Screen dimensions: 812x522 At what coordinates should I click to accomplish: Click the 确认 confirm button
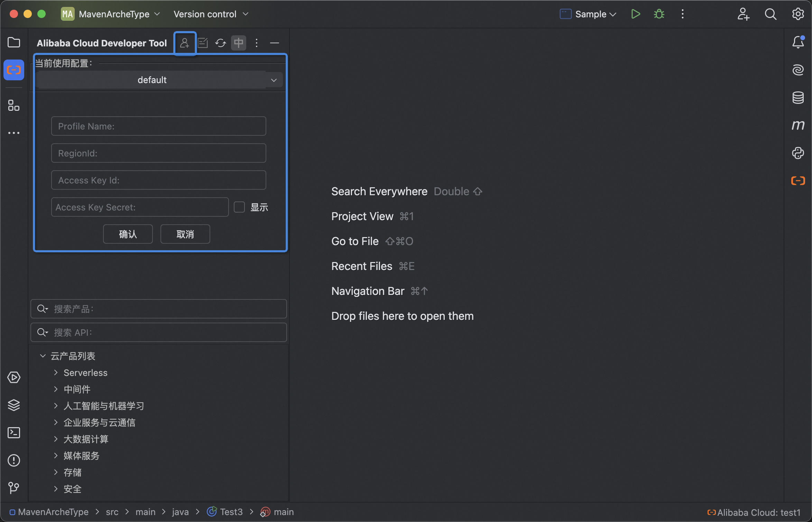(128, 234)
